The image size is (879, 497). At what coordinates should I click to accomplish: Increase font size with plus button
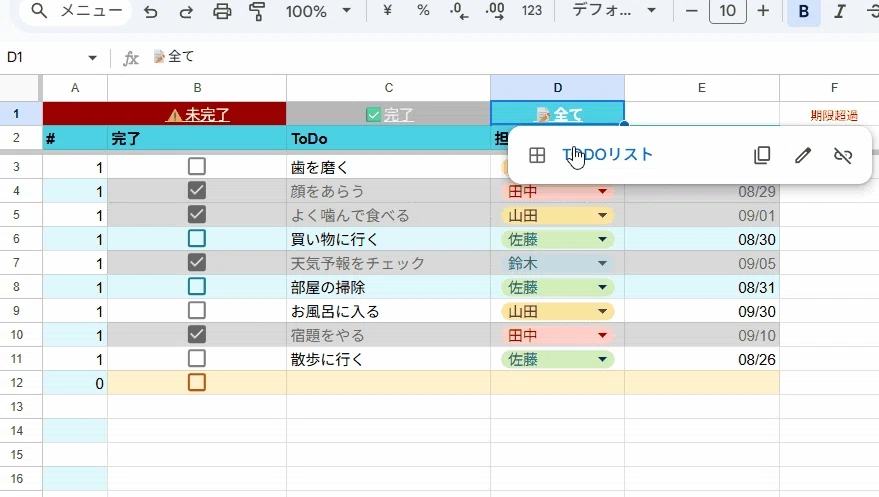coord(763,11)
